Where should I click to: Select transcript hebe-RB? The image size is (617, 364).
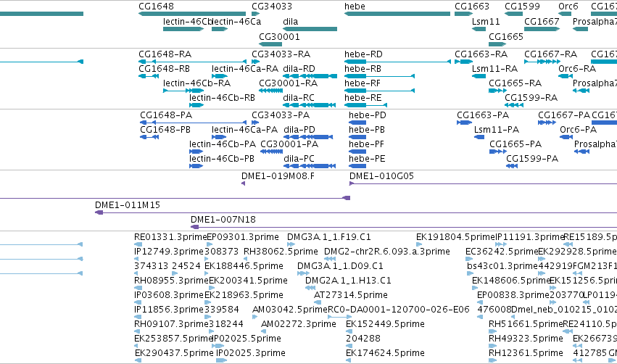363,69
